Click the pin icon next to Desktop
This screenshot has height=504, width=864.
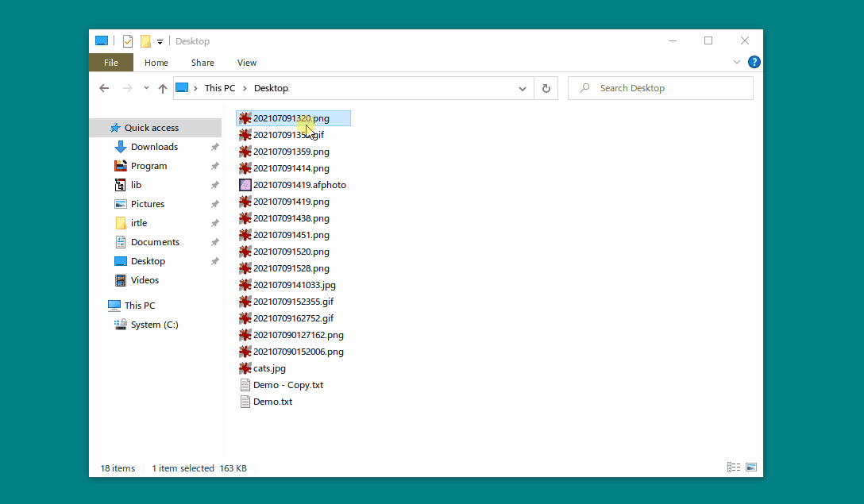(x=215, y=261)
